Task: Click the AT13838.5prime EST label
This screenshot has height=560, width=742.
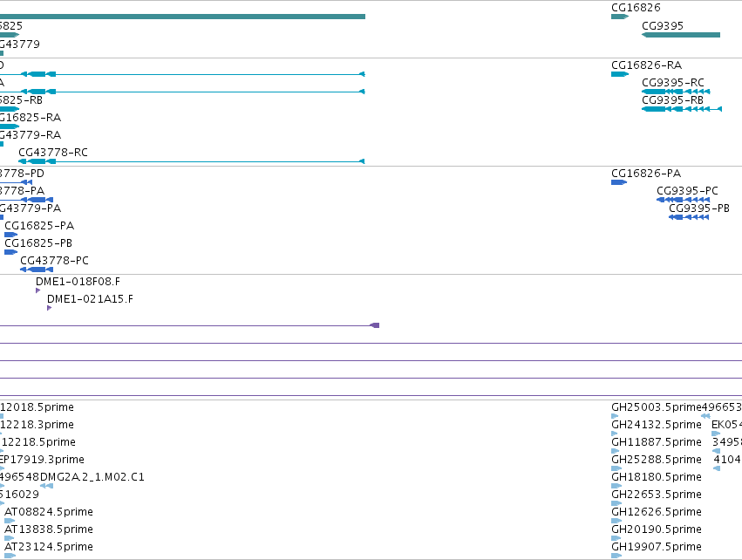Action: [x=49, y=529]
